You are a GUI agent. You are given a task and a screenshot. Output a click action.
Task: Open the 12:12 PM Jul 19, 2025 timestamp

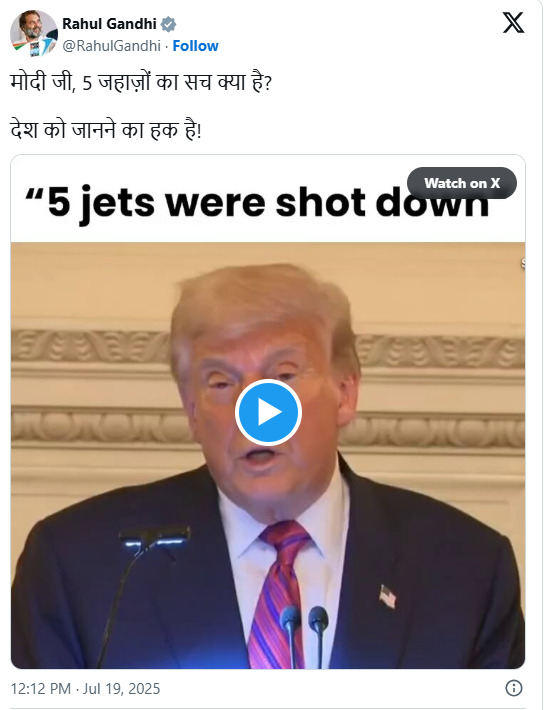point(85,689)
